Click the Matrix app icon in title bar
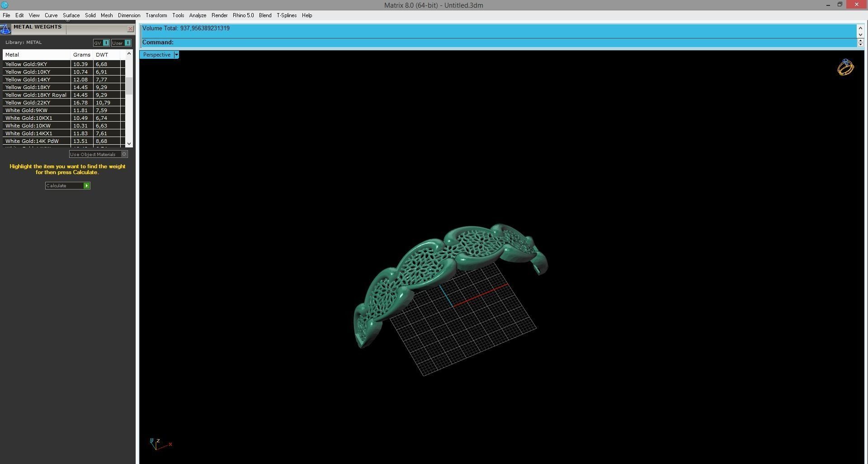Image resolution: width=868 pixels, height=464 pixels. tap(5, 5)
